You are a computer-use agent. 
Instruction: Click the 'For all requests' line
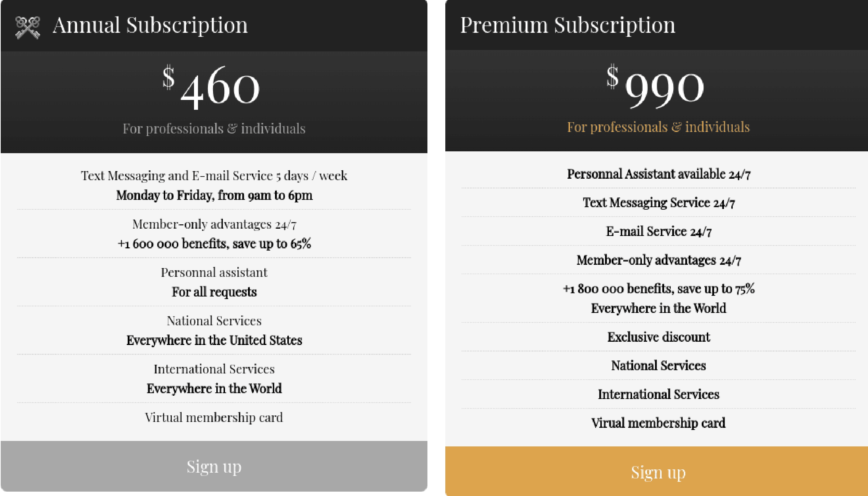(214, 292)
